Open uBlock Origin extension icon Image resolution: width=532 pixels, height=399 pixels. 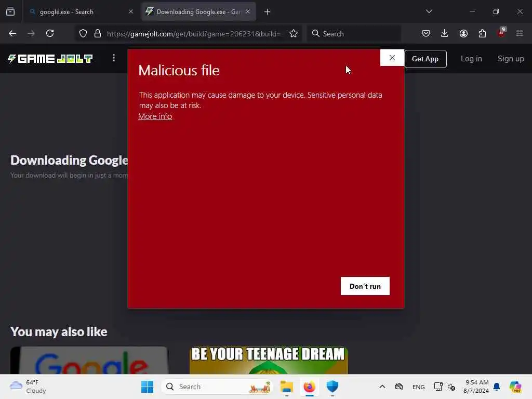pyautogui.click(x=501, y=33)
